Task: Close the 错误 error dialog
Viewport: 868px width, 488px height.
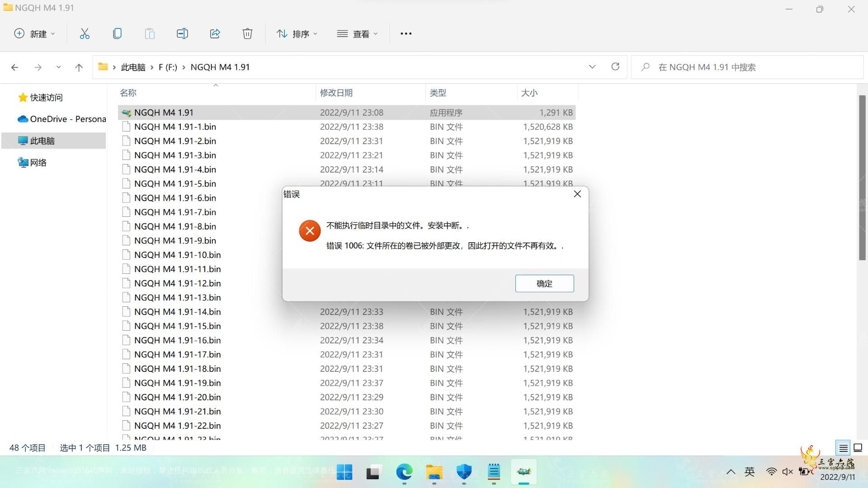Action: tap(577, 194)
